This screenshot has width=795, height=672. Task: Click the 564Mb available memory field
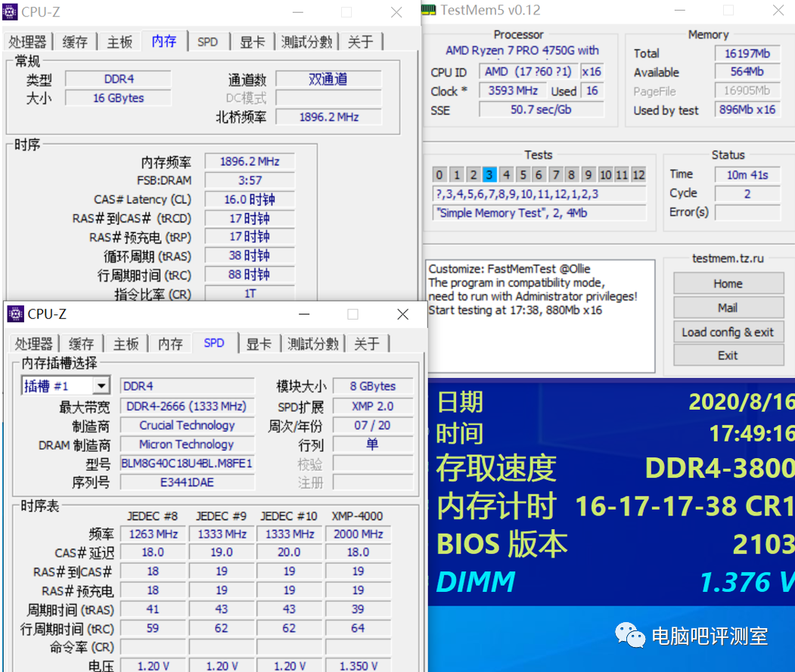pyautogui.click(x=747, y=72)
